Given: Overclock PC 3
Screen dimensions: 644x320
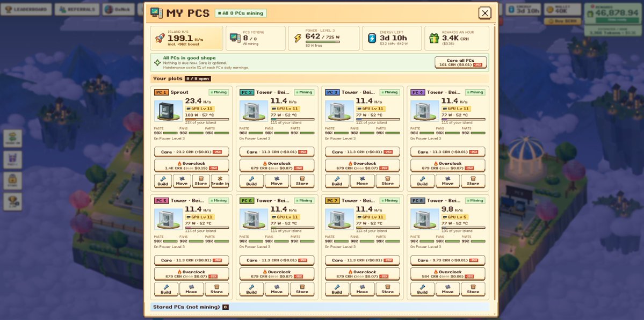Looking at the screenshot, I should 362,165.
